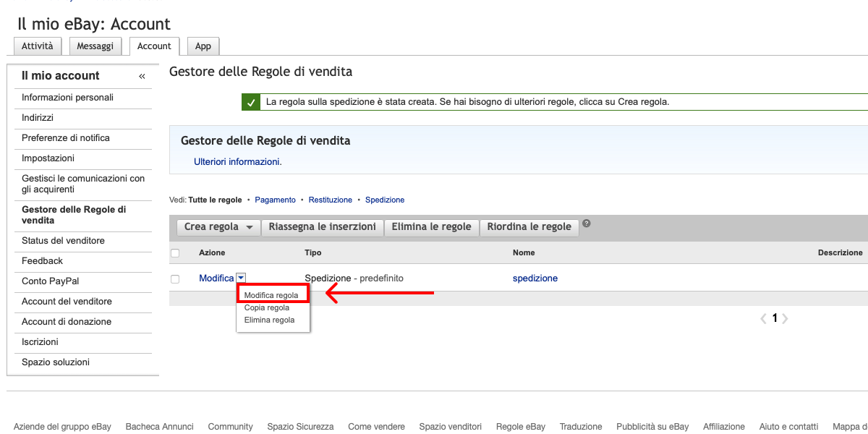Screen dimensions: 868x434
Task: Toggle the Modifica action dropdown arrow
Action: coord(241,278)
